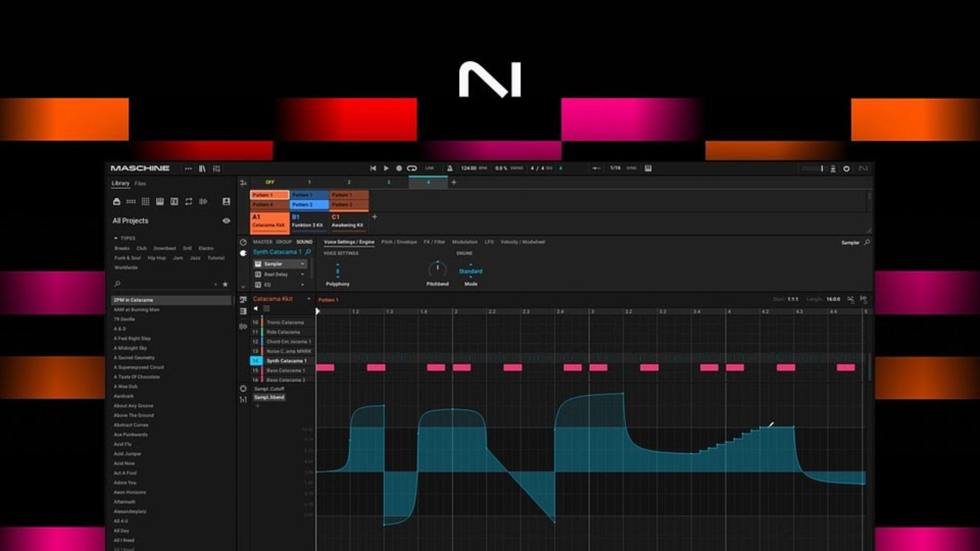
Task: Select the OFF scene slot
Action: pyautogui.click(x=269, y=182)
